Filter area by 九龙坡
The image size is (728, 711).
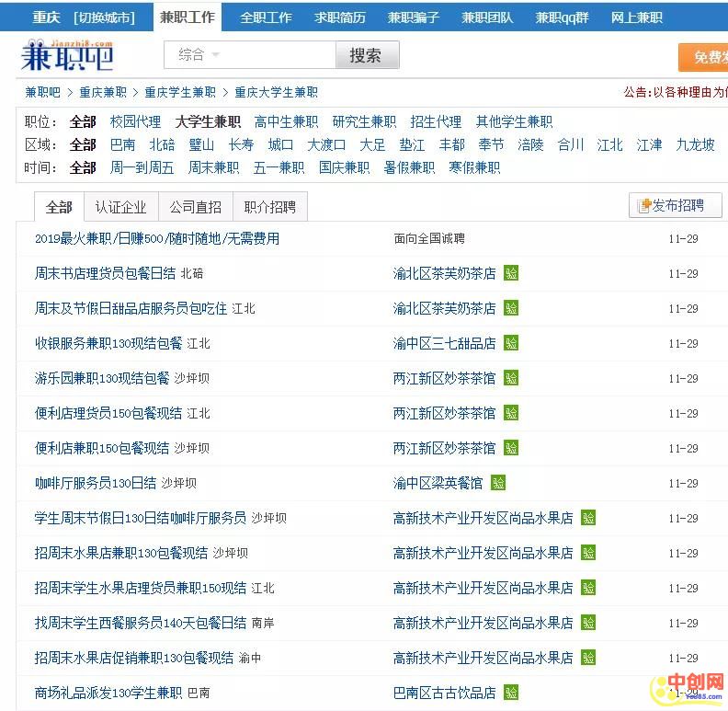tap(695, 144)
